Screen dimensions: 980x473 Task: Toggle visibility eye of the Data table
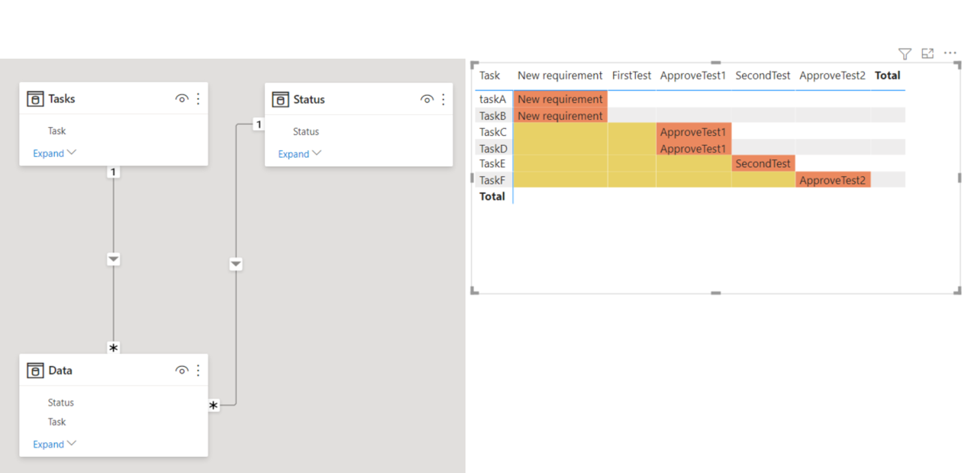coord(182,371)
